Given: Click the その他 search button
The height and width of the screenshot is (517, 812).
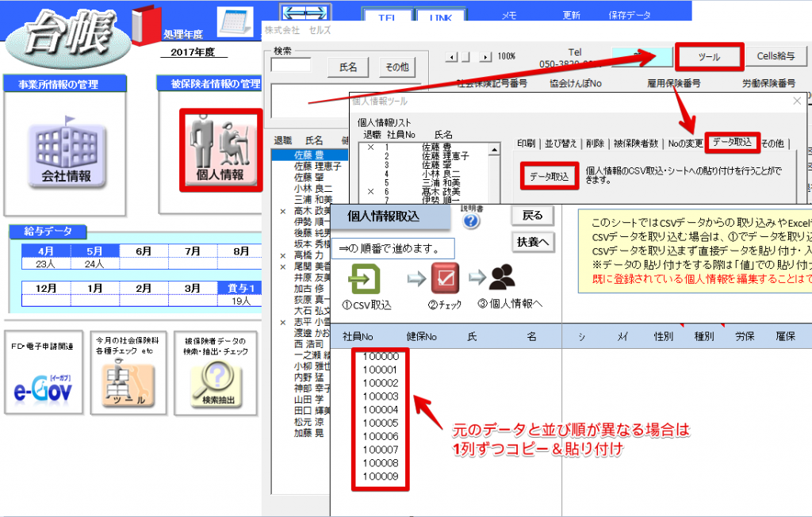Looking at the screenshot, I should pos(397,67).
